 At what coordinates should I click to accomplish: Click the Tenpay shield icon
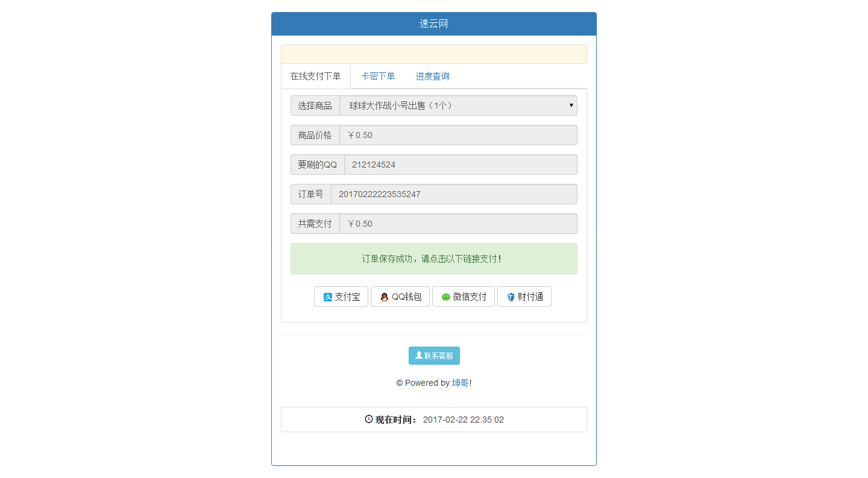[x=511, y=297]
